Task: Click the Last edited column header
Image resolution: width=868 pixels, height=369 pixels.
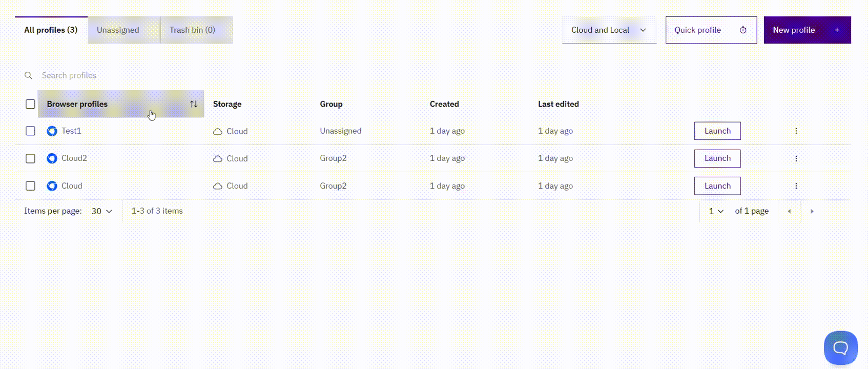Action: coord(559,104)
